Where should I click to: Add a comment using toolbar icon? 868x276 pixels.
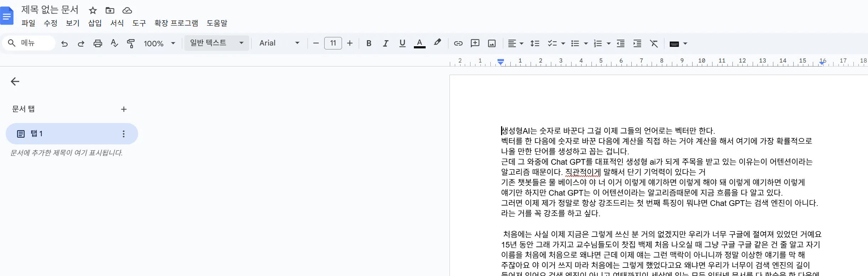[x=475, y=43]
